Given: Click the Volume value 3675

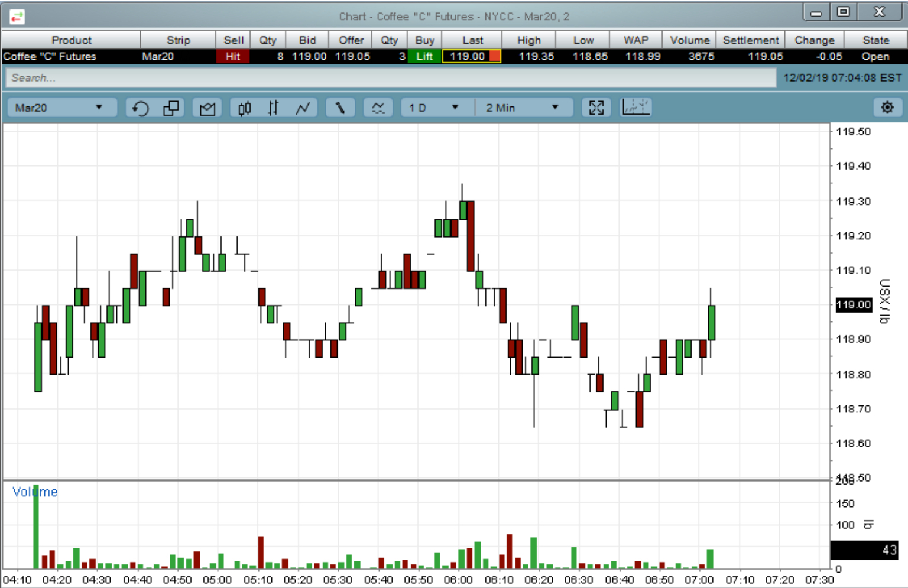Looking at the screenshot, I should pyautogui.click(x=701, y=56).
